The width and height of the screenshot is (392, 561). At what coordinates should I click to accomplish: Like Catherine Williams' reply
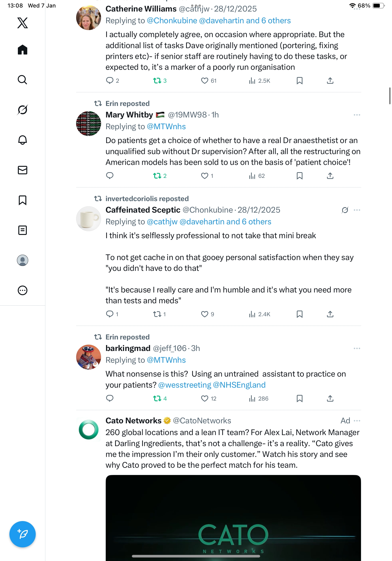tap(204, 81)
